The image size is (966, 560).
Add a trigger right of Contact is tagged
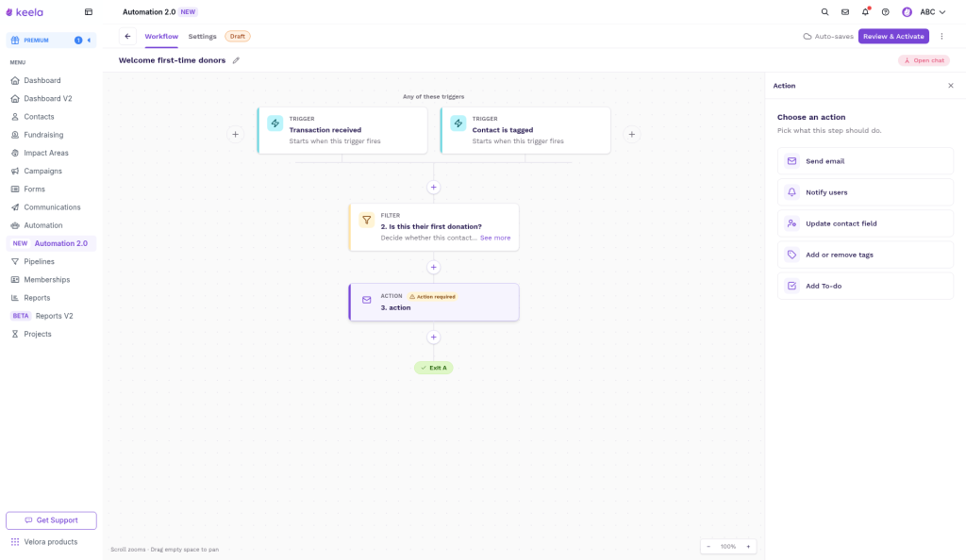(631, 134)
